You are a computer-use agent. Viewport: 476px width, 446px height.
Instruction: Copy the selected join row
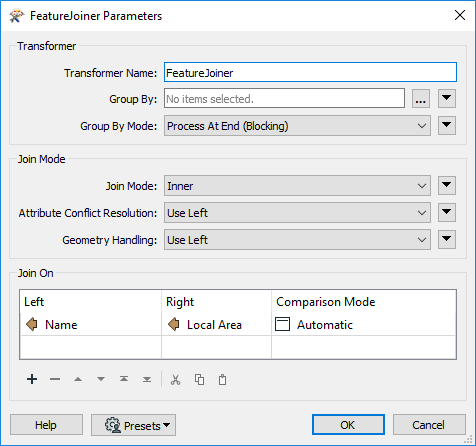[199, 379]
